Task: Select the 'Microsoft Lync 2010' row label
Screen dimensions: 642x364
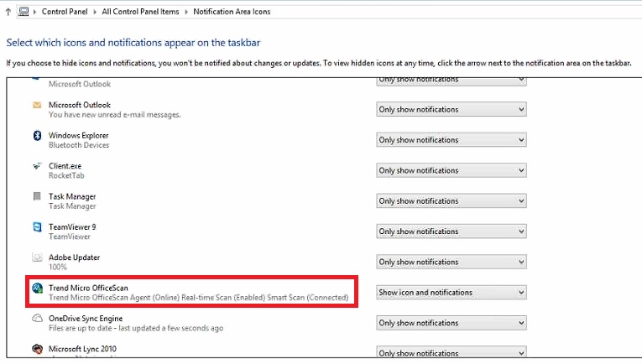Action: [83, 349]
